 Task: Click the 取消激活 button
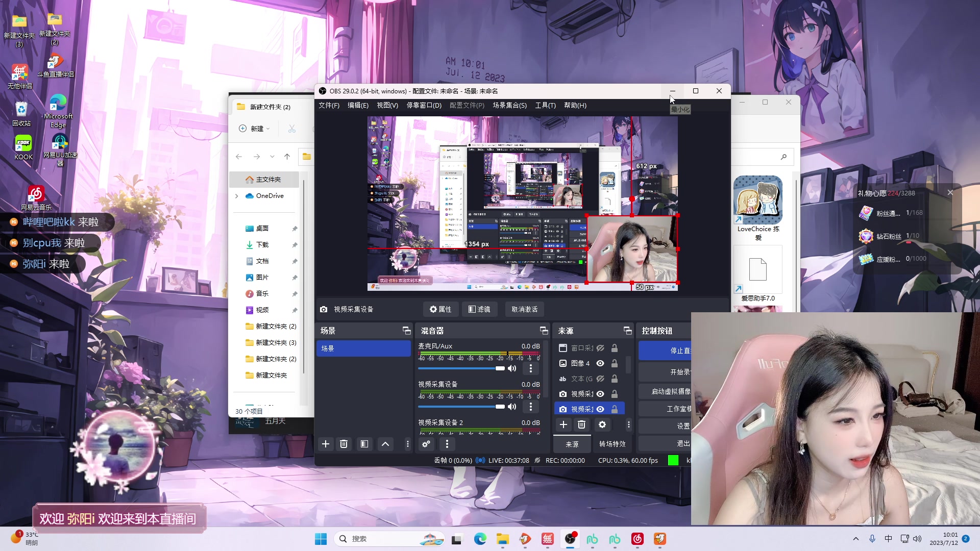[x=525, y=309]
